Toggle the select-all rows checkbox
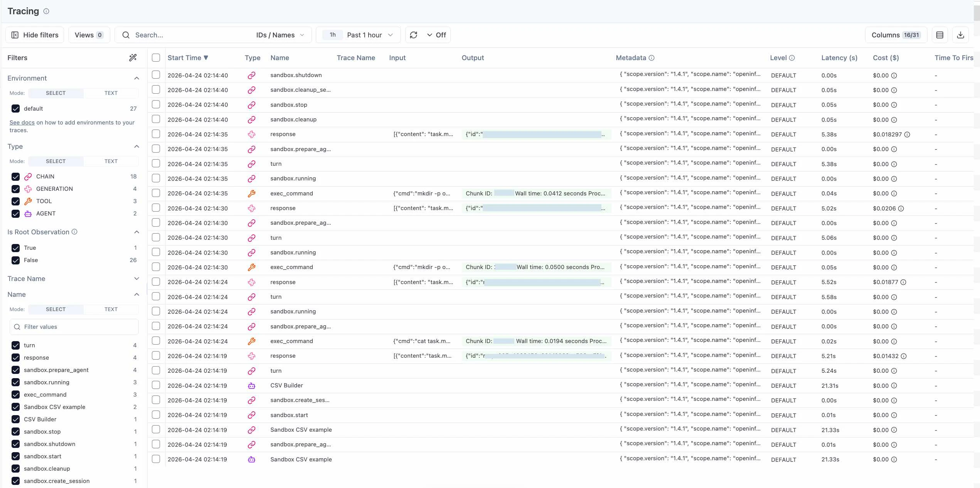 [156, 58]
